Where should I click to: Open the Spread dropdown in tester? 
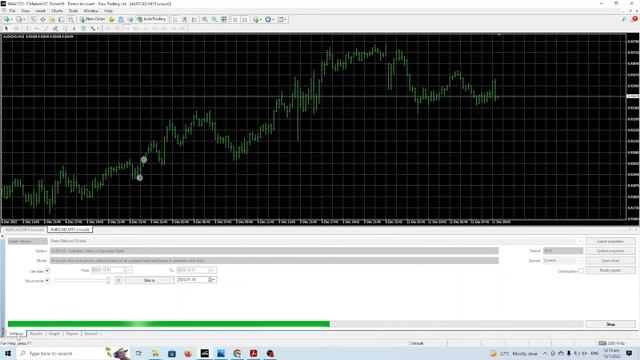pyautogui.click(x=563, y=260)
